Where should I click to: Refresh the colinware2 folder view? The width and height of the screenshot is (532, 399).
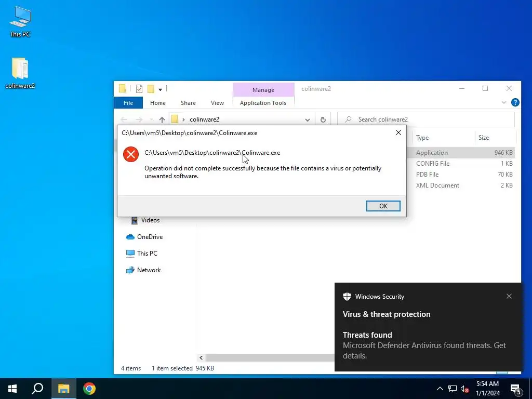coord(323,120)
